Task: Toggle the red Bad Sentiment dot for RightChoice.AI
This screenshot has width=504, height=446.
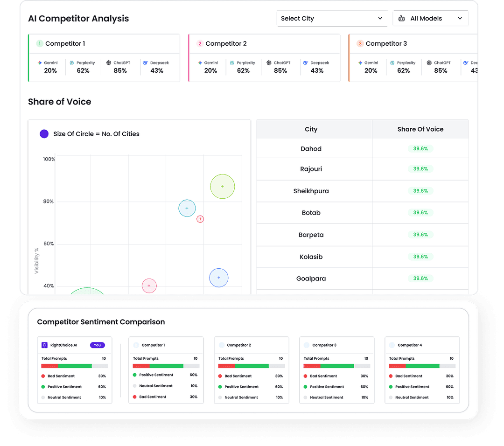Action: coord(43,376)
